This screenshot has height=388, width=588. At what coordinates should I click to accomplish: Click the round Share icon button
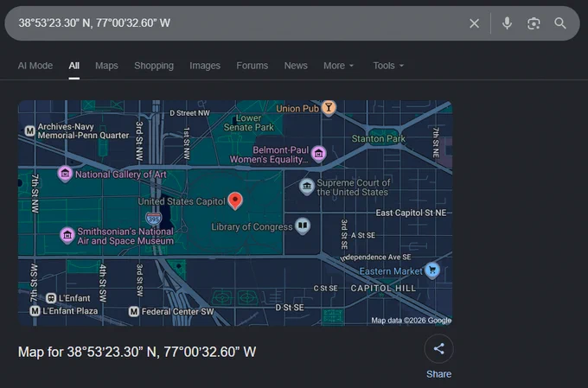[438, 348]
